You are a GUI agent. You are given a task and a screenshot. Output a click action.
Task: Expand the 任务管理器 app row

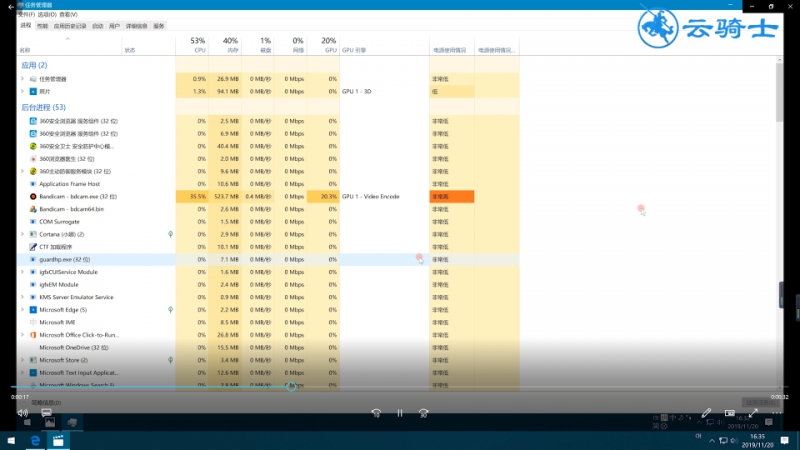(x=22, y=79)
